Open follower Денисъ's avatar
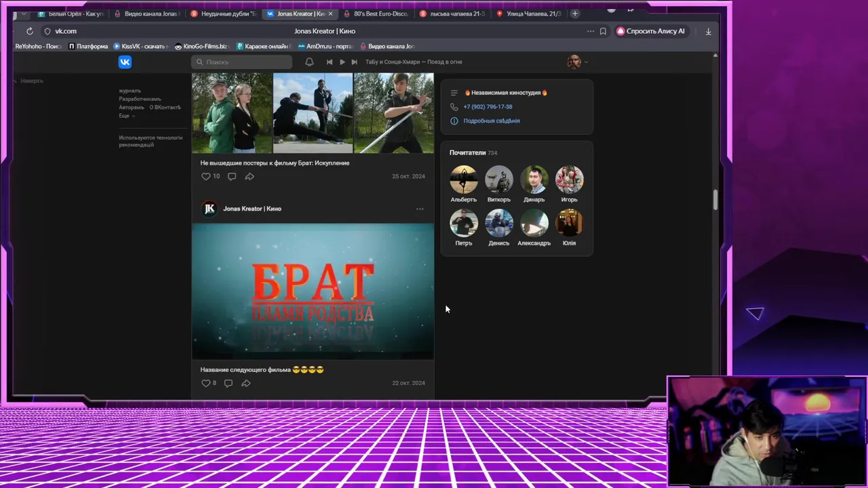Image resolution: width=868 pixels, height=488 pixels. click(x=499, y=223)
